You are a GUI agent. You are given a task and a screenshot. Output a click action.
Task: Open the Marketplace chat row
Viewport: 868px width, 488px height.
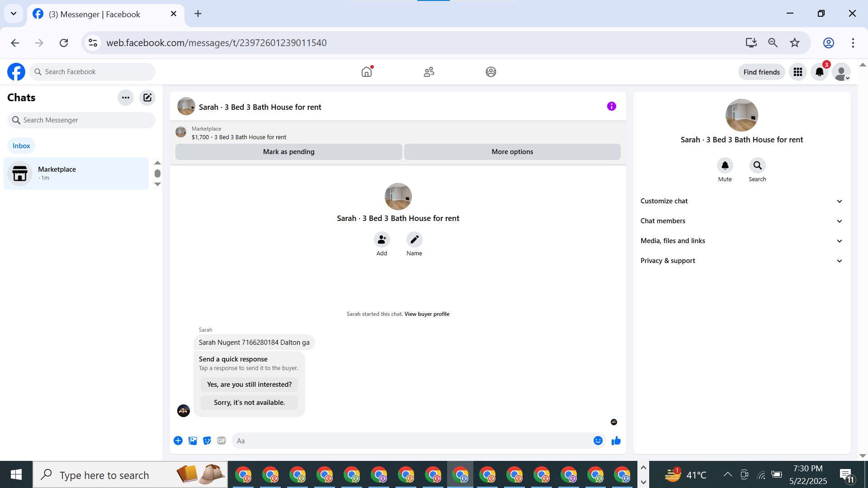tap(76, 174)
